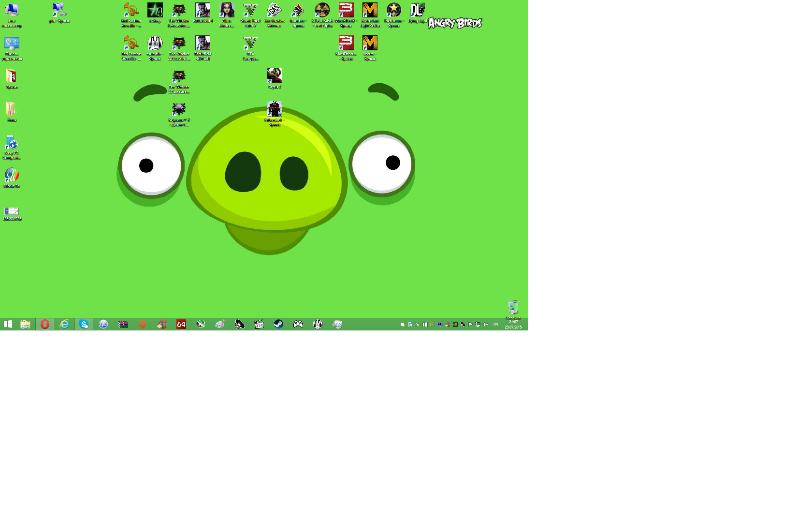This screenshot has width=812, height=508.
Task: Open the Action Center flag in tray
Action: (470, 325)
